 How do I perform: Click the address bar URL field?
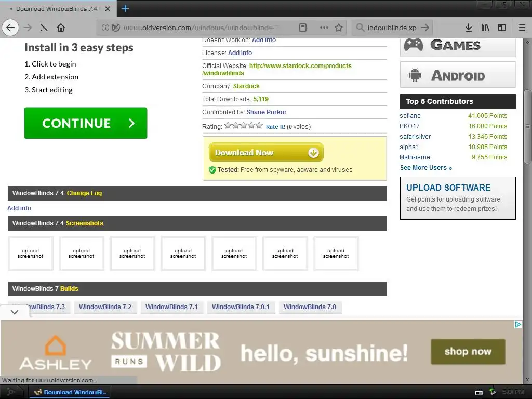[x=199, y=28]
